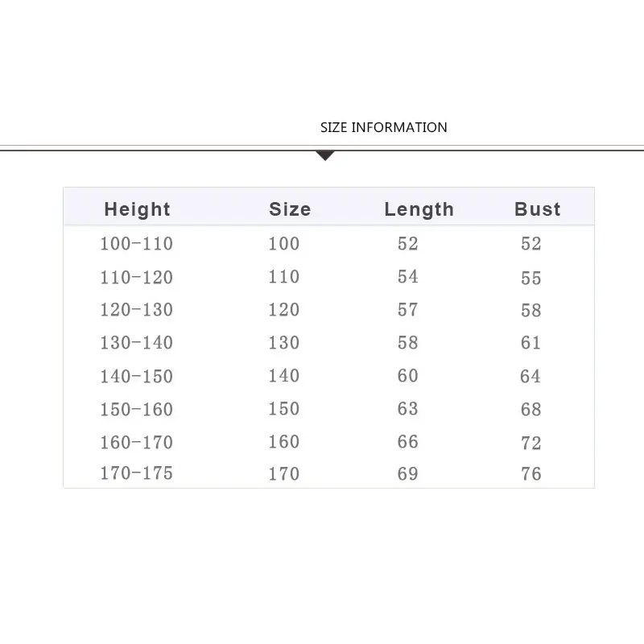Select the 160-170 height range cell

[x=136, y=443]
